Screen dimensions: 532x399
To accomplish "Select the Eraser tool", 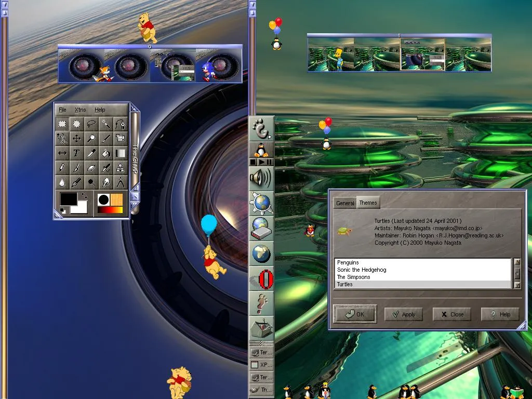I will (91, 167).
